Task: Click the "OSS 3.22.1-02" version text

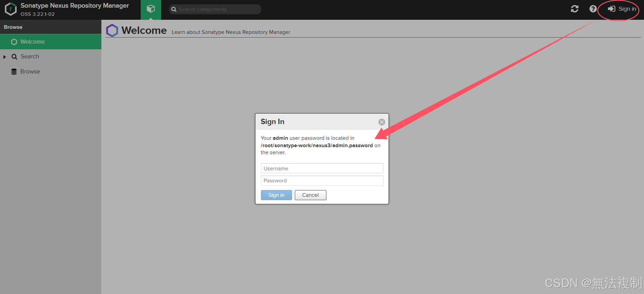Action: click(x=38, y=14)
